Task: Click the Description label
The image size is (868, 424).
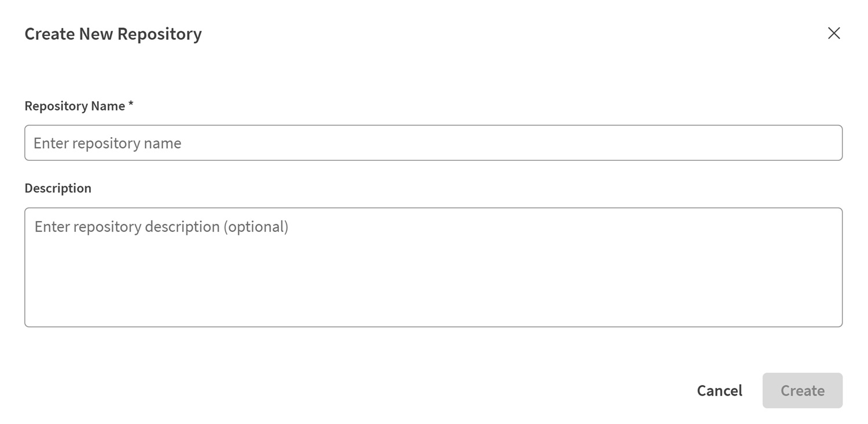Action: tap(57, 187)
